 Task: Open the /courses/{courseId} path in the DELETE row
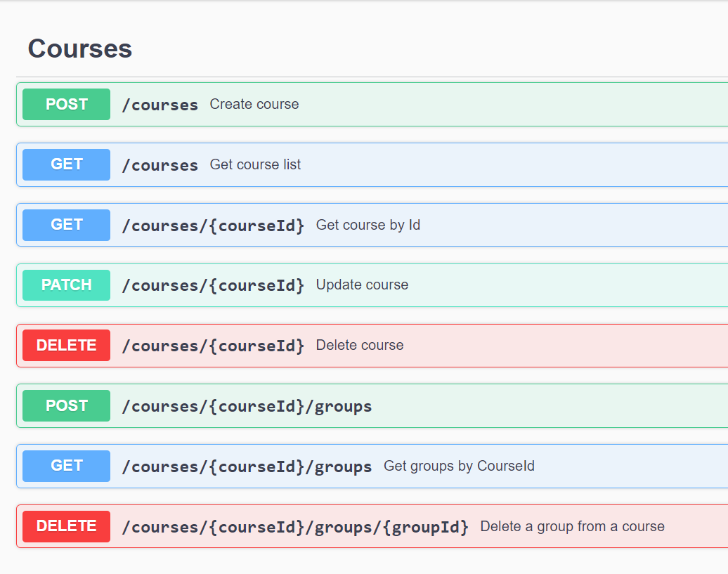213,346
